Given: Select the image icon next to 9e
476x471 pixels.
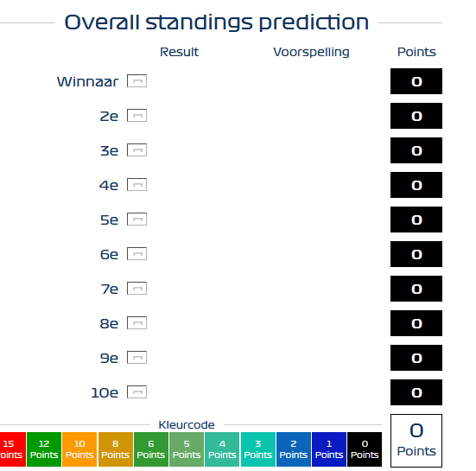Looking at the screenshot, I should point(136,358).
